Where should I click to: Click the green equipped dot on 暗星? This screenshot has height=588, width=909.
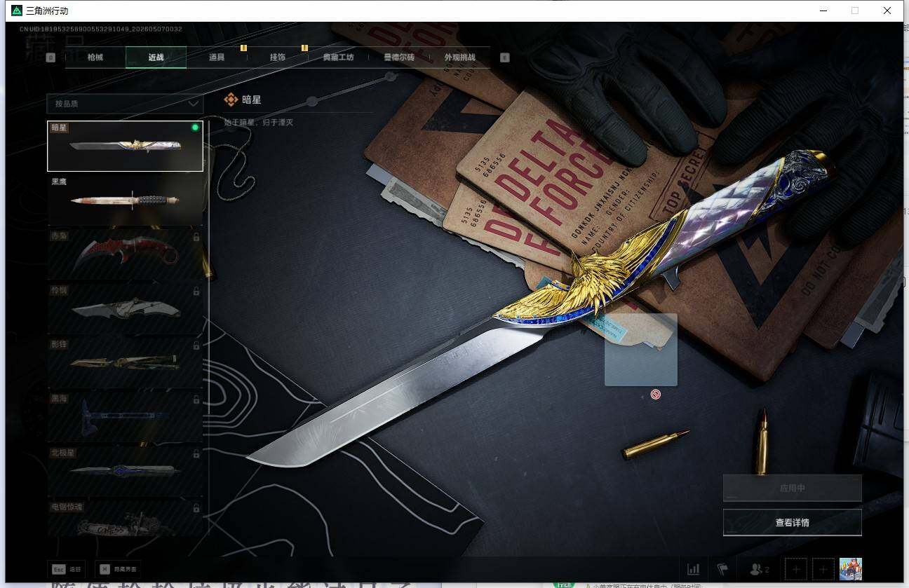point(195,128)
